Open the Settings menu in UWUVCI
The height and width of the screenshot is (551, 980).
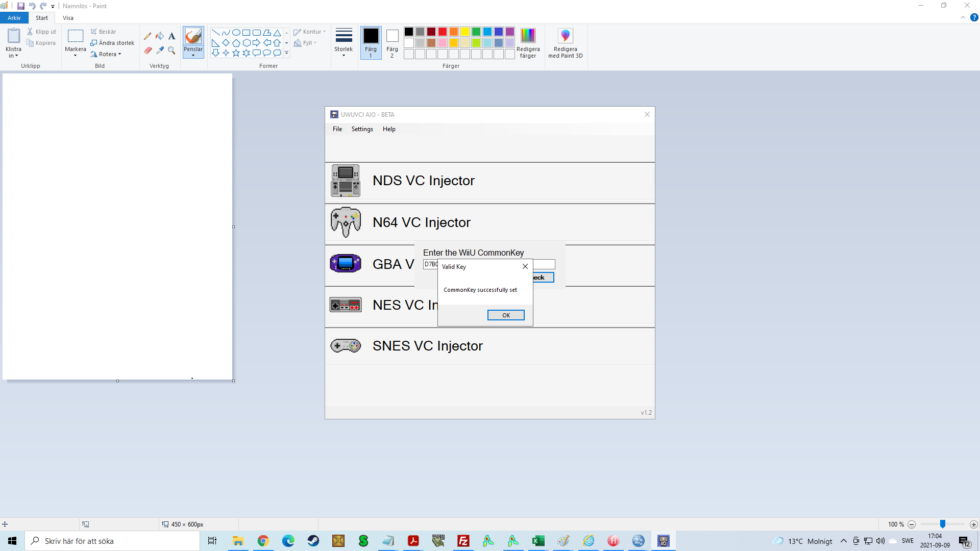click(362, 129)
